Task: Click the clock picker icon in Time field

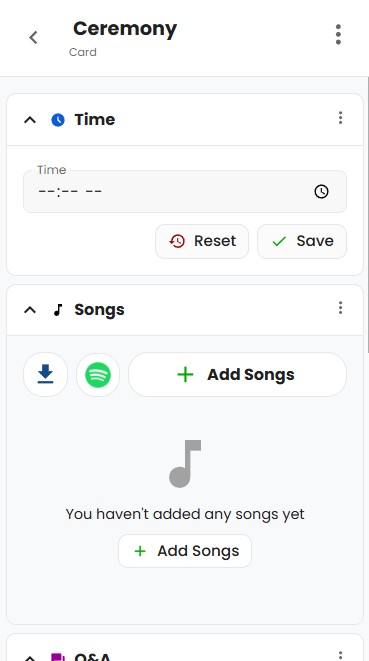Action: pos(321,191)
